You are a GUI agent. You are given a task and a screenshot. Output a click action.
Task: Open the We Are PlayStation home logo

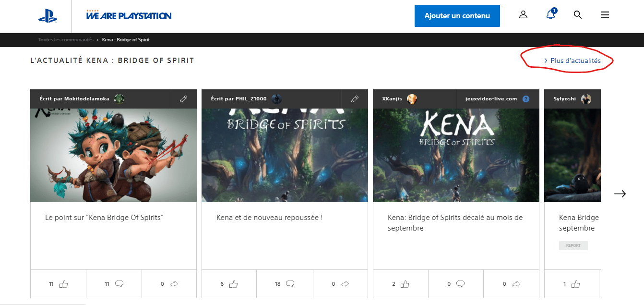pyautogui.click(x=129, y=15)
